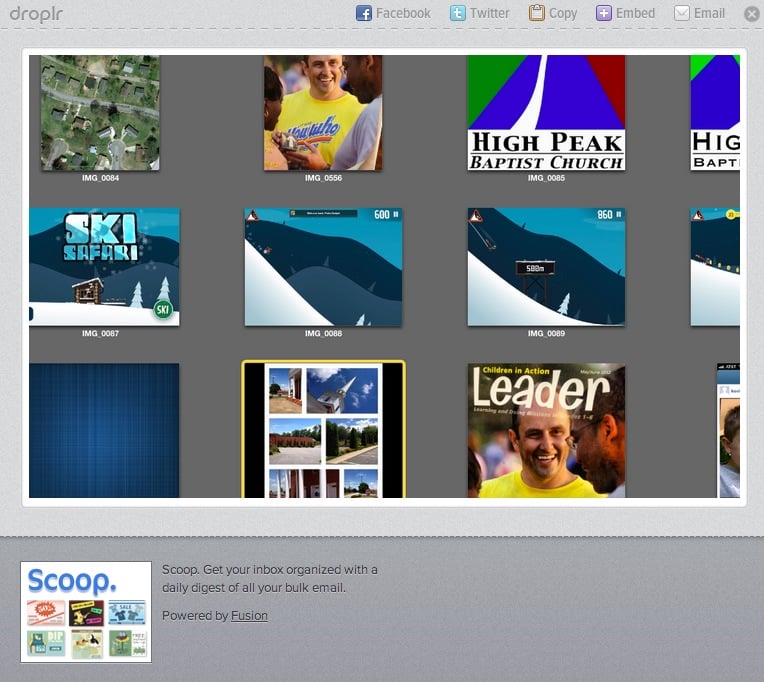The width and height of the screenshot is (764, 682).
Task: Open the highlighted church photo collage thumbnail
Action: pos(323,430)
